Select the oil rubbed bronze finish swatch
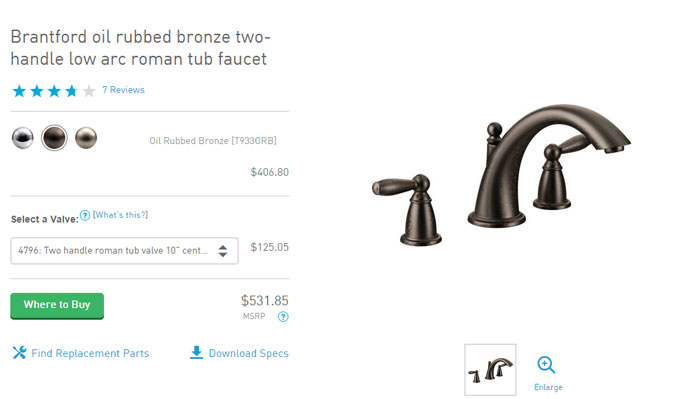 (54, 138)
